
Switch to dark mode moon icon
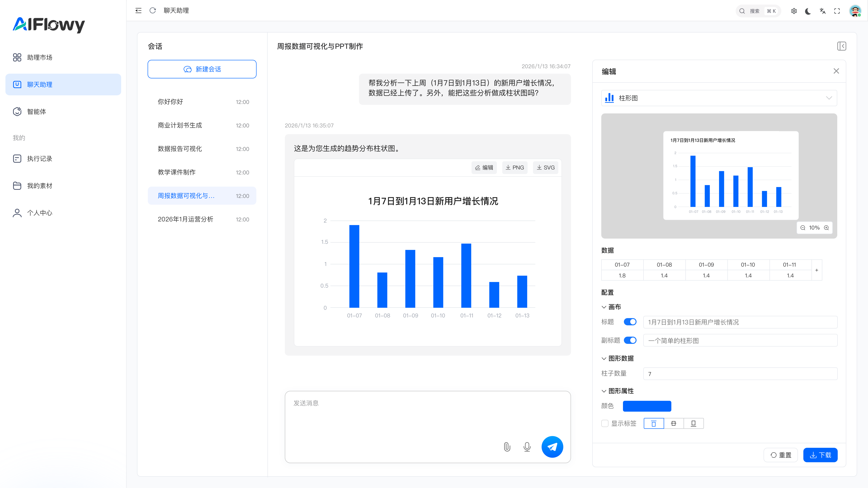808,11
